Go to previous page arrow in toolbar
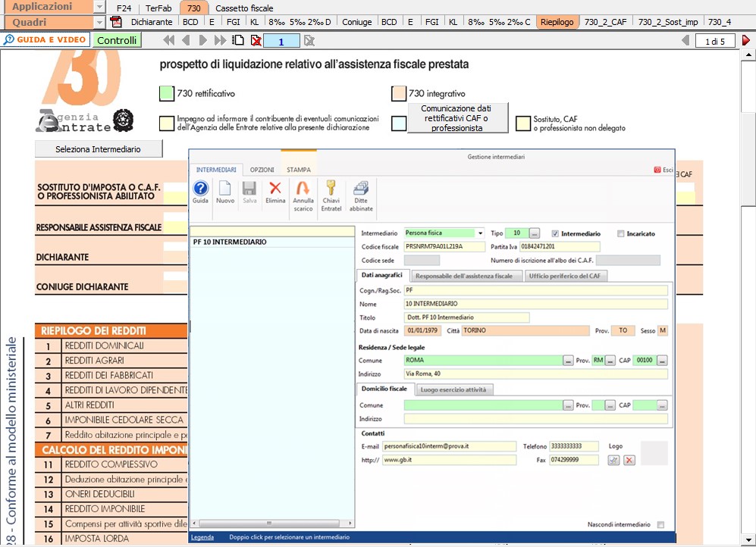The width and height of the screenshot is (756, 547). (186, 40)
